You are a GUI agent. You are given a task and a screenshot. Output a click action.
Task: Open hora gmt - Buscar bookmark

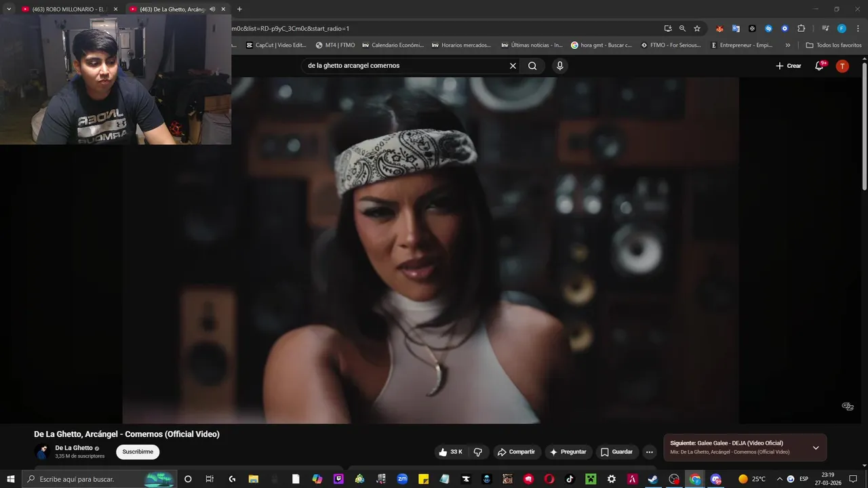pos(601,45)
